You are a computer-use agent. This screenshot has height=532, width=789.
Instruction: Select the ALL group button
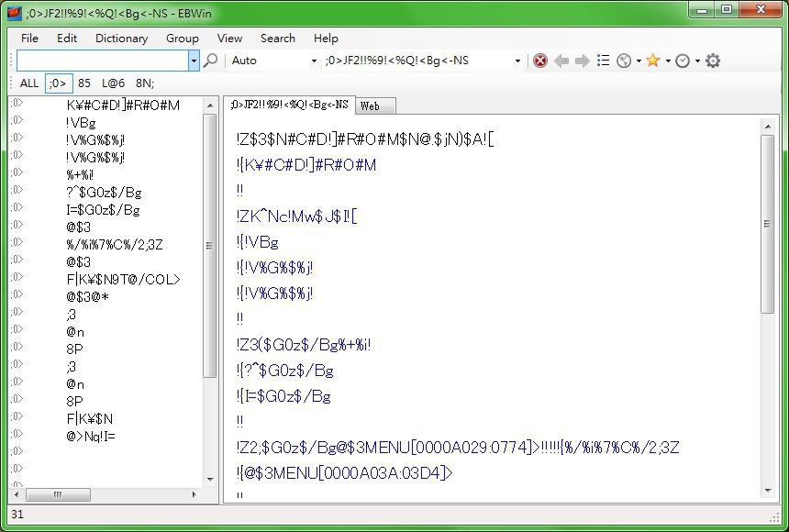coord(29,83)
